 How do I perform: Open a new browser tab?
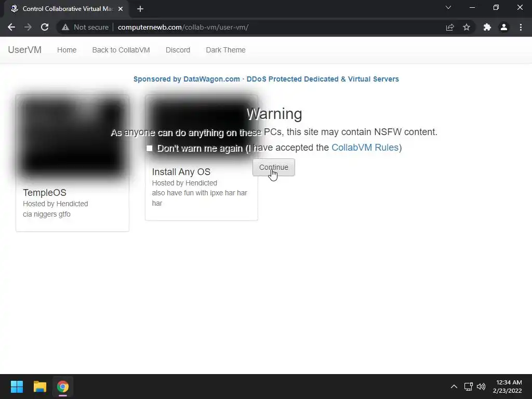tap(140, 9)
